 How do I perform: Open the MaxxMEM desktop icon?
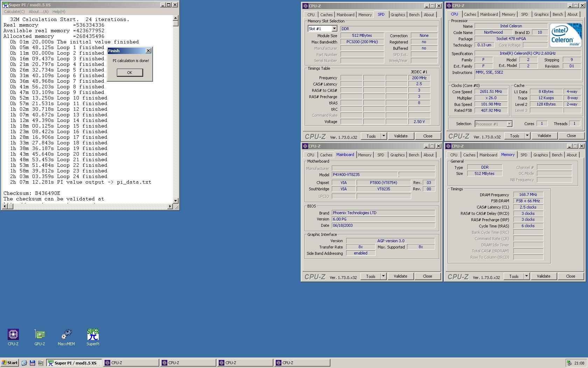(66, 334)
